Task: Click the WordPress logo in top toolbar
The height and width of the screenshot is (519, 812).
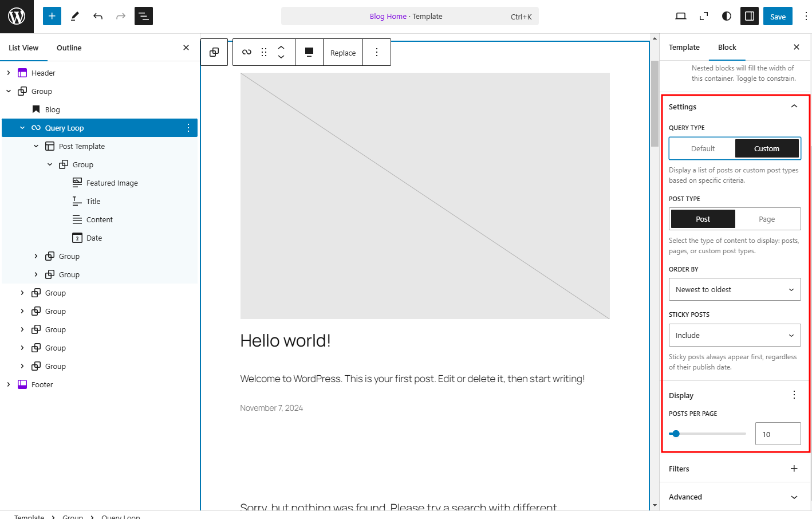Action: click(x=17, y=16)
